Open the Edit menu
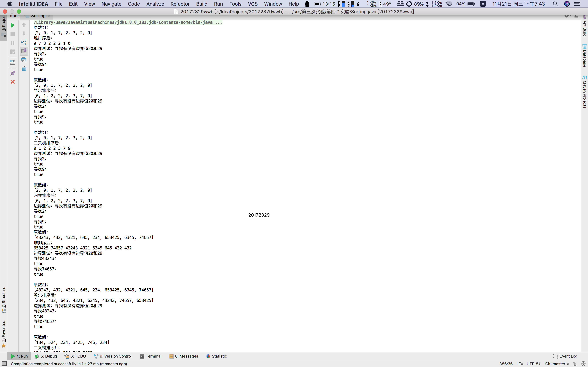Screen dimensions: 588x367 [x=73, y=4]
